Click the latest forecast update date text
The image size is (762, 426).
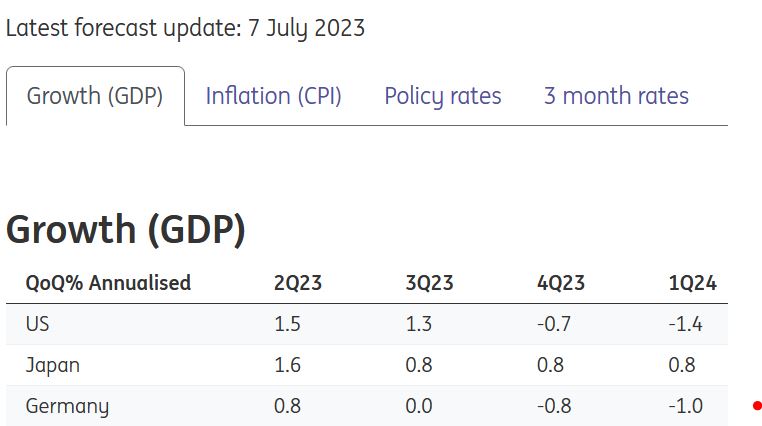(x=185, y=27)
